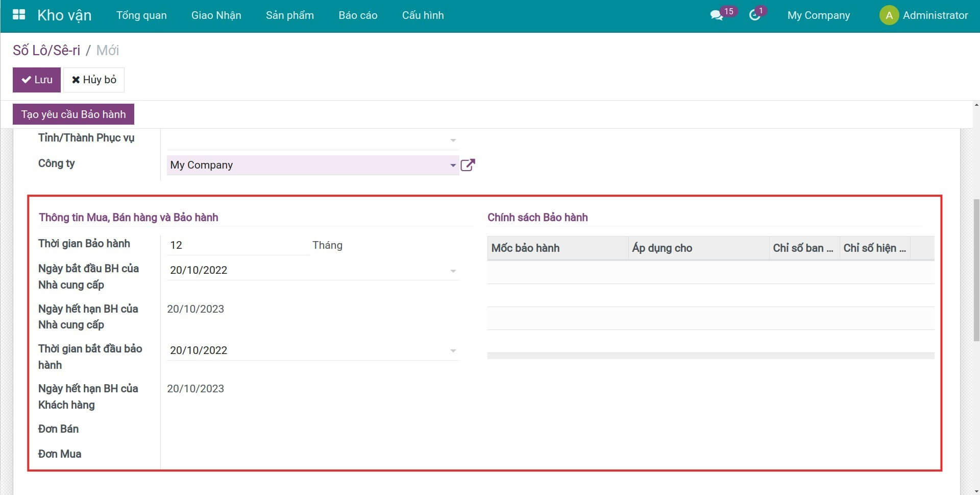Click the Thời gian Bảo hành input field

pyautogui.click(x=238, y=245)
